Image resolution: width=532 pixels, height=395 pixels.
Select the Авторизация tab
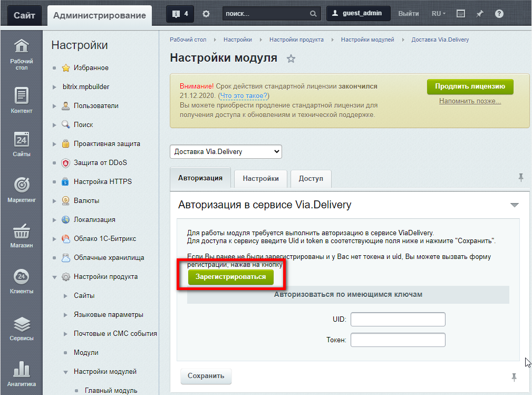pyautogui.click(x=200, y=178)
